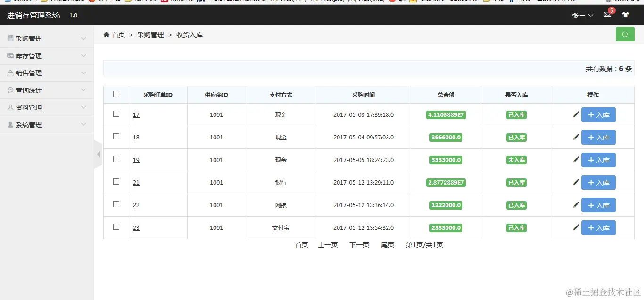
Task: Click 入库 button for order 22
Action: (x=598, y=205)
